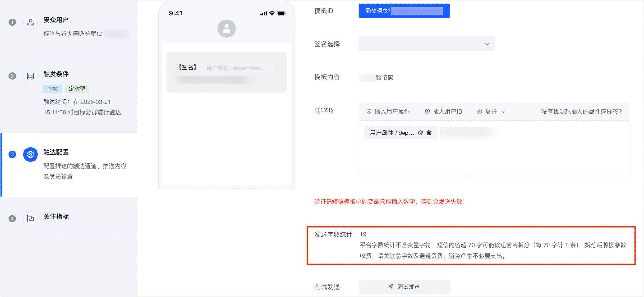Click the 标签与行为圈选分群ID text

tap(73, 34)
